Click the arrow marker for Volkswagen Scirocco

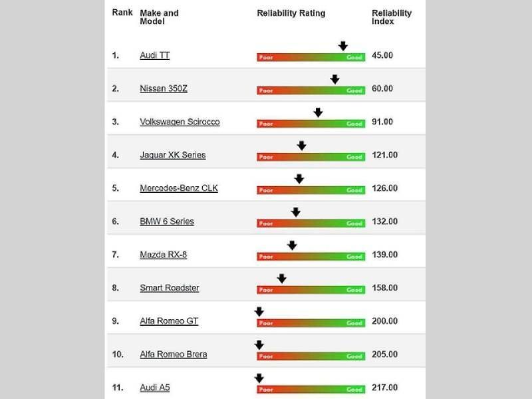tap(318, 112)
